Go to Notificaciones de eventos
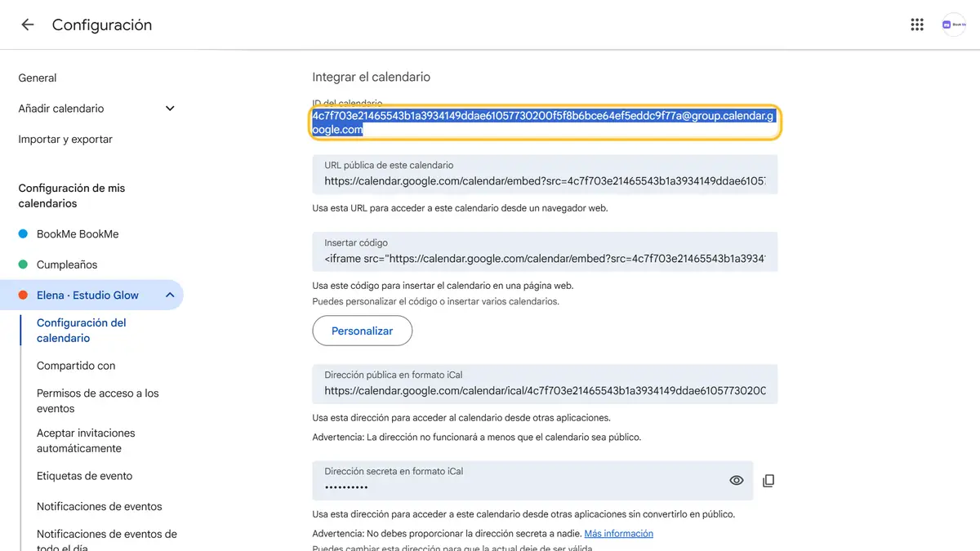 coord(100,507)
